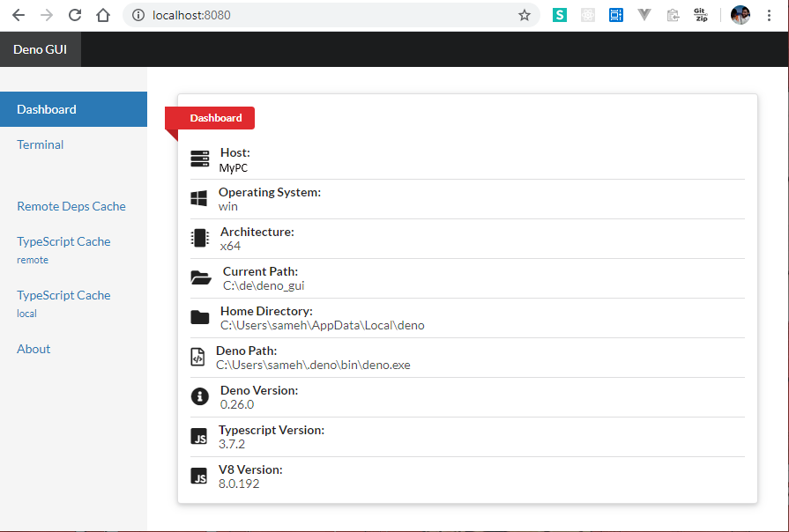
Task: Open the green S browser extension
Action: pos(560,15)
